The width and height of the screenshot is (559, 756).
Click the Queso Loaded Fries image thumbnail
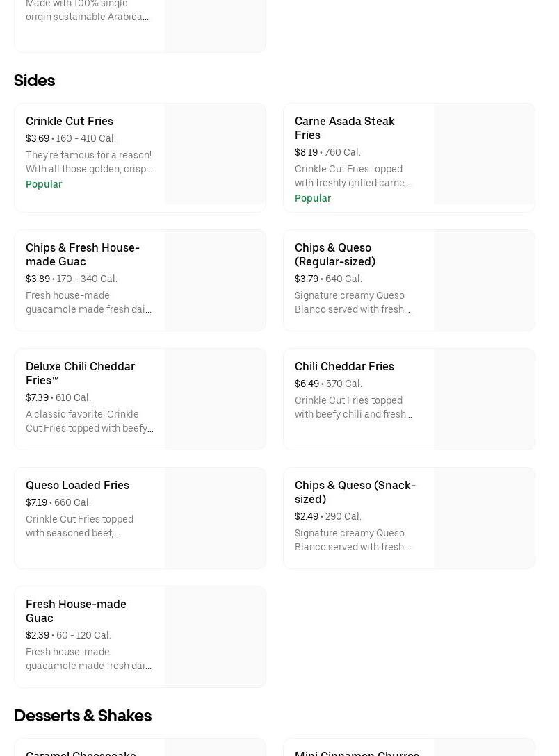[x=216, y=518]
